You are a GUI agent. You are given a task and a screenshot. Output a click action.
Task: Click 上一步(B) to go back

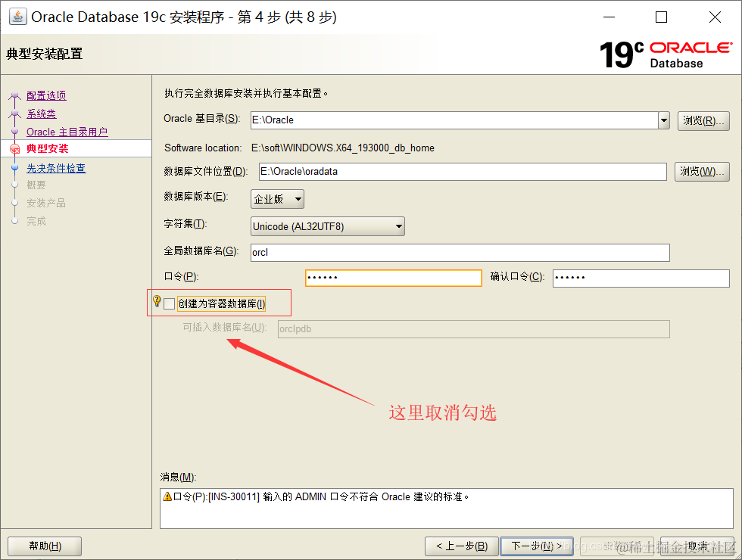(462, 546)
